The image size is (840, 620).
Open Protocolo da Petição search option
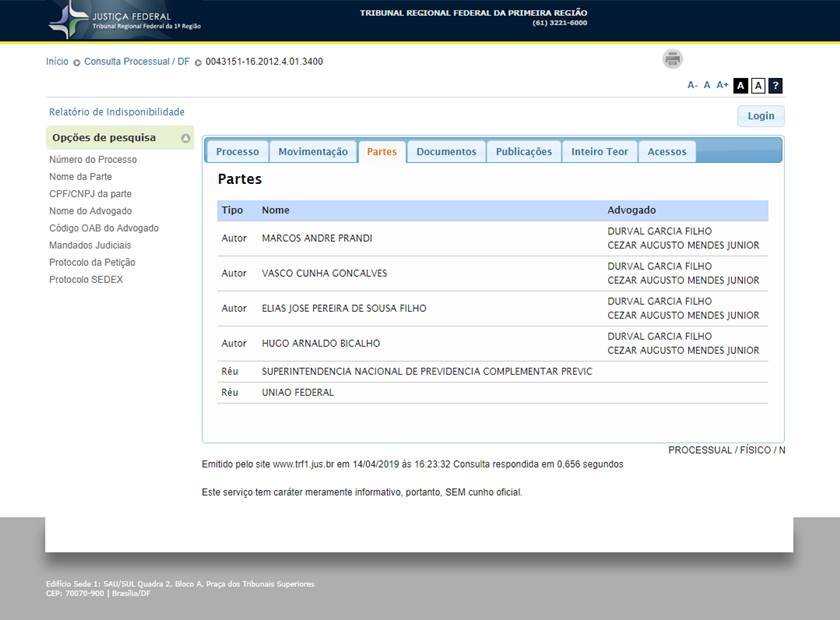tap(92, 263)
